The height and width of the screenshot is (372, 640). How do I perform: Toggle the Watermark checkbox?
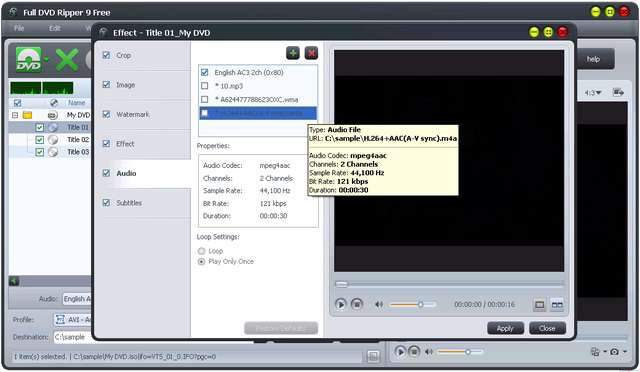pyautogui.click(x=106, y=114)
